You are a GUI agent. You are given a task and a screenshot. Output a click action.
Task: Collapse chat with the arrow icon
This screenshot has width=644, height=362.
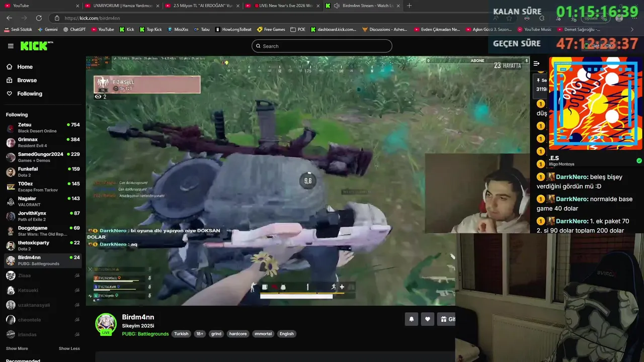pos(537,63)
